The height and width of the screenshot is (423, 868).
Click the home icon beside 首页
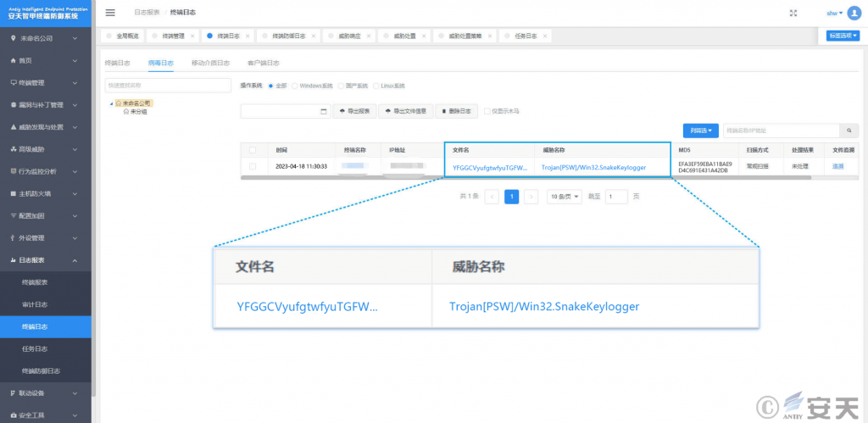(x=14, y=60)
